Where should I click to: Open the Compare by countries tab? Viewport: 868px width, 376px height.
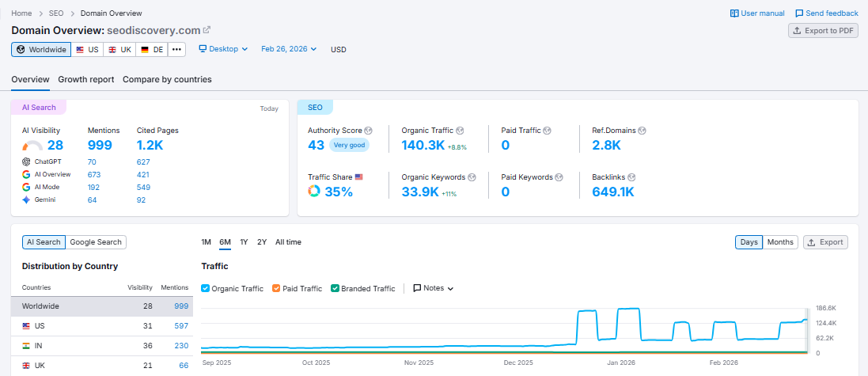(167, 79)
